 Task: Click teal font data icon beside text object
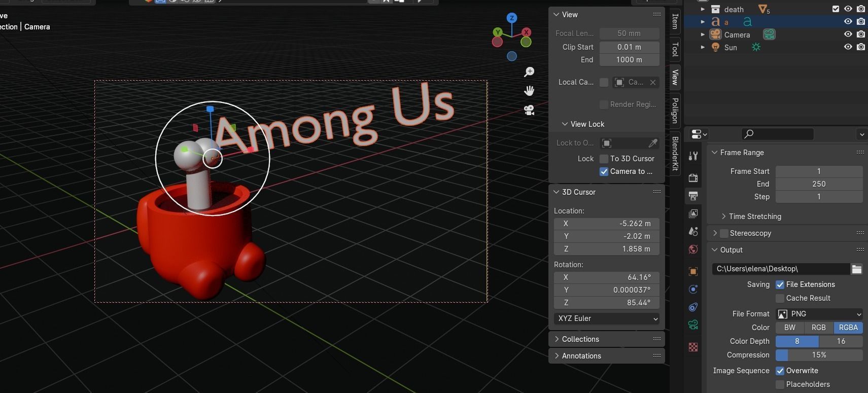(747, 22)
